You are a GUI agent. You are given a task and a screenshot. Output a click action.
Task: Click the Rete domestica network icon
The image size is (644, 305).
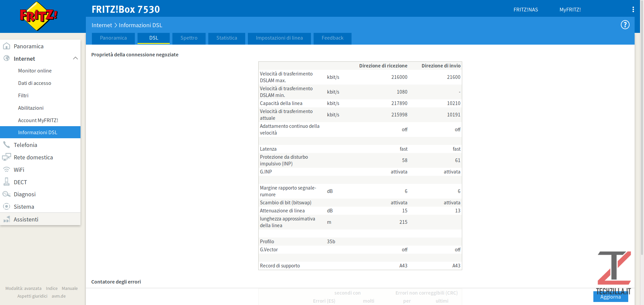(x=6, y=157)
